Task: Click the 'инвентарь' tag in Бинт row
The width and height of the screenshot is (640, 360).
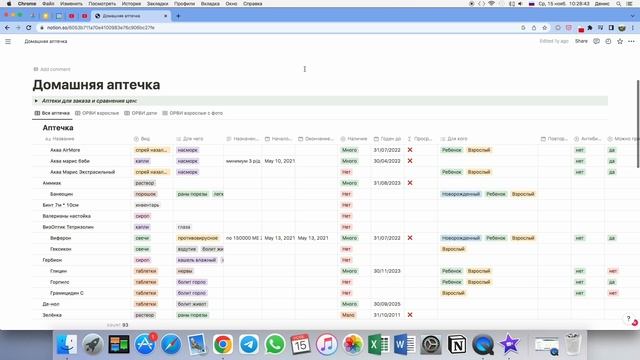Action: pyautogui.click(x=147, y=205)
